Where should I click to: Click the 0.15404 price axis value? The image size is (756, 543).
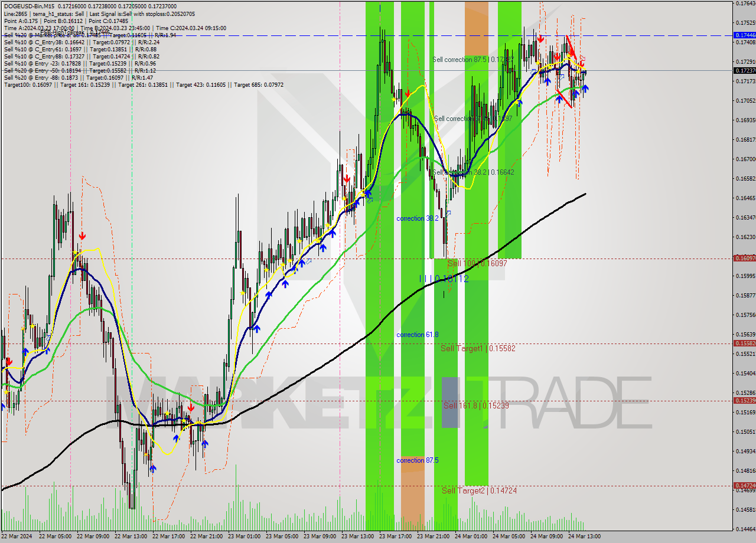tap(745, 374)
